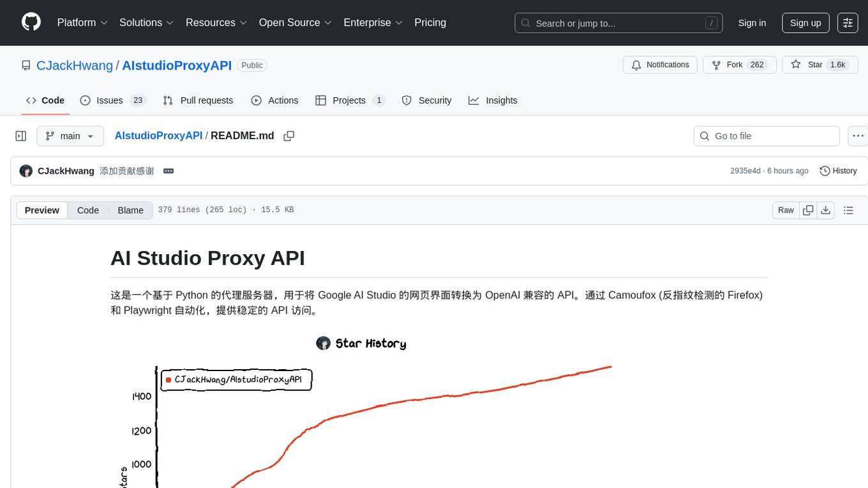
Task: Copy the README.md file path
Action: click(x=288, y=136)
